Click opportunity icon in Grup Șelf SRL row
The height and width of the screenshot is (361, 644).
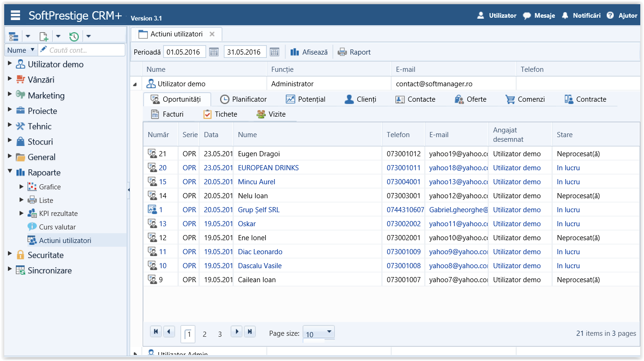(x=152, y=209)
